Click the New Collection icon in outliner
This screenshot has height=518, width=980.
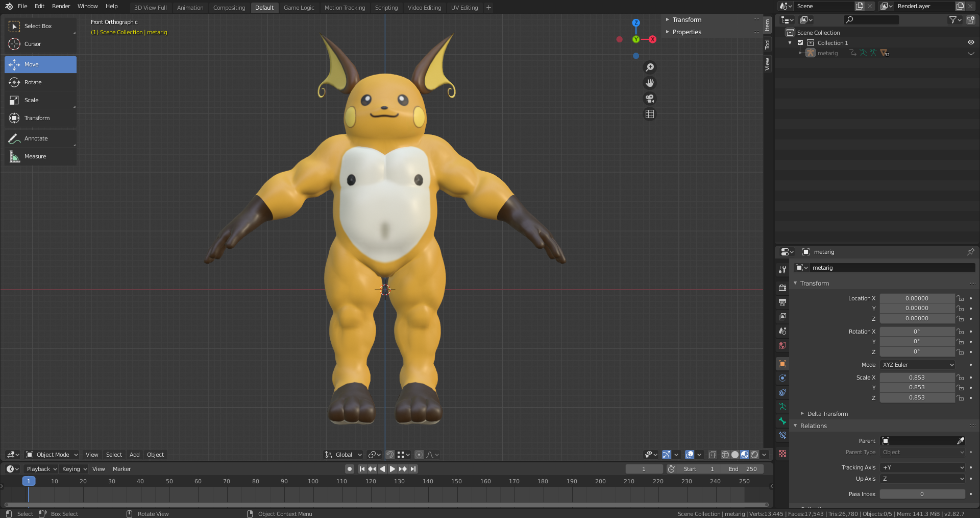pyautogui.click(x=971, y=20)
